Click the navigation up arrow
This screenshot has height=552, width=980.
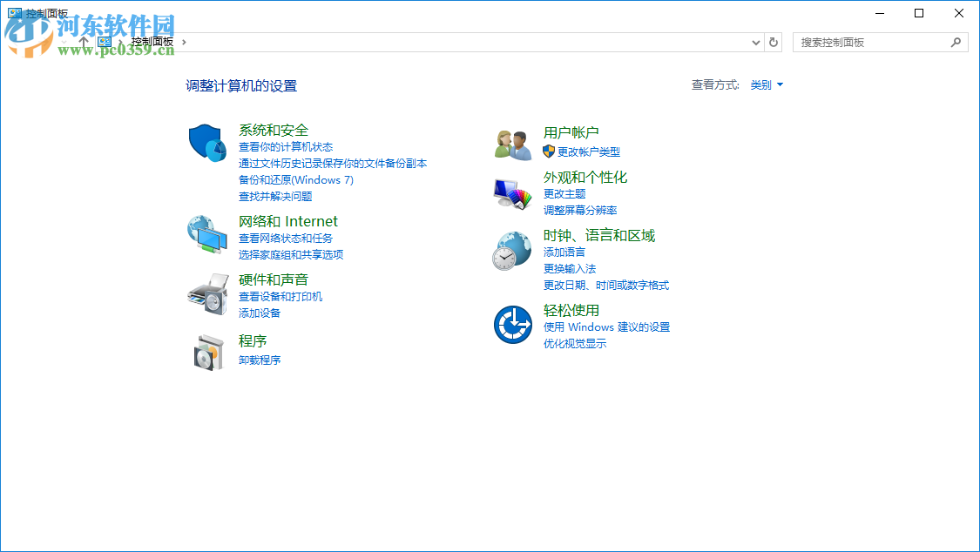pos(84,41)
